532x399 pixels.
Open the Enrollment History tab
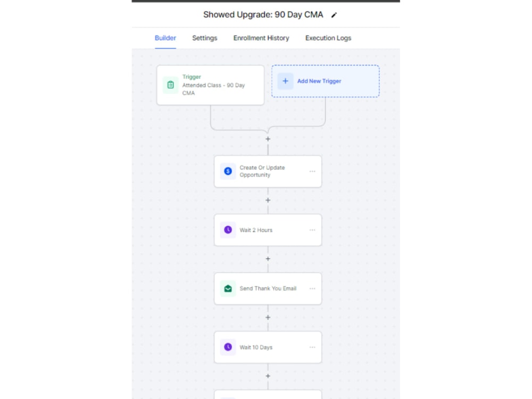pos(261,38)
